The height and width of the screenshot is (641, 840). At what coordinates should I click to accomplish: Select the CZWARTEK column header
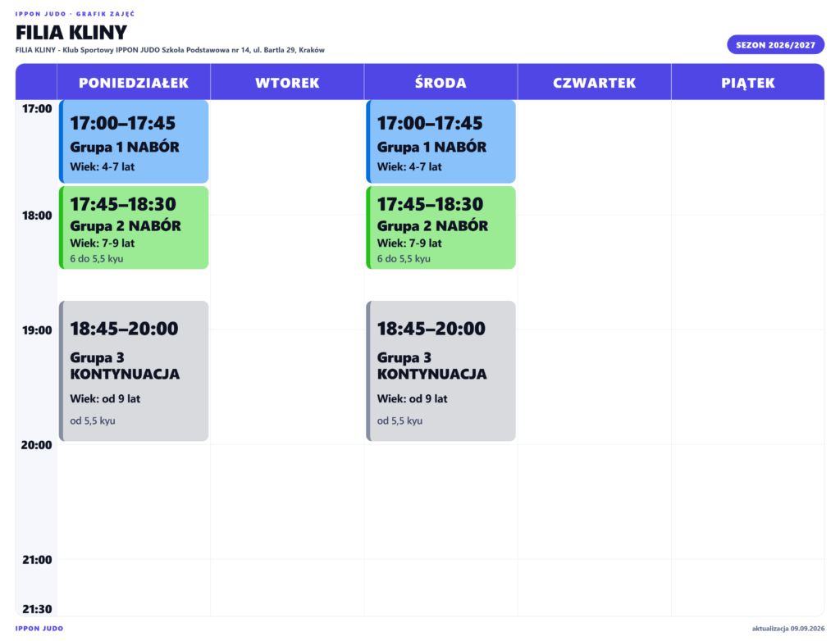[594, 83]
